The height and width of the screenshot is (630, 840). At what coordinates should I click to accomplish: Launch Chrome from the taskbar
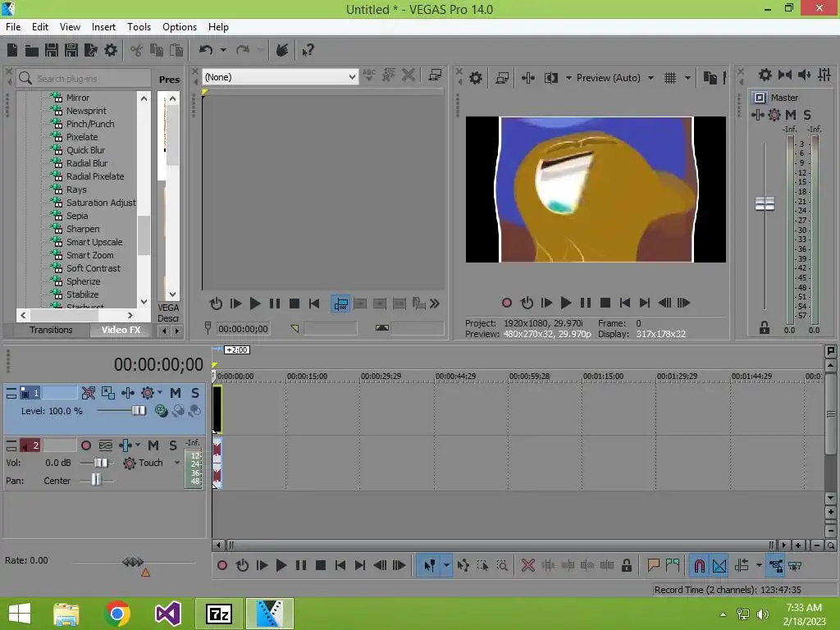click(x=117, y=614)
